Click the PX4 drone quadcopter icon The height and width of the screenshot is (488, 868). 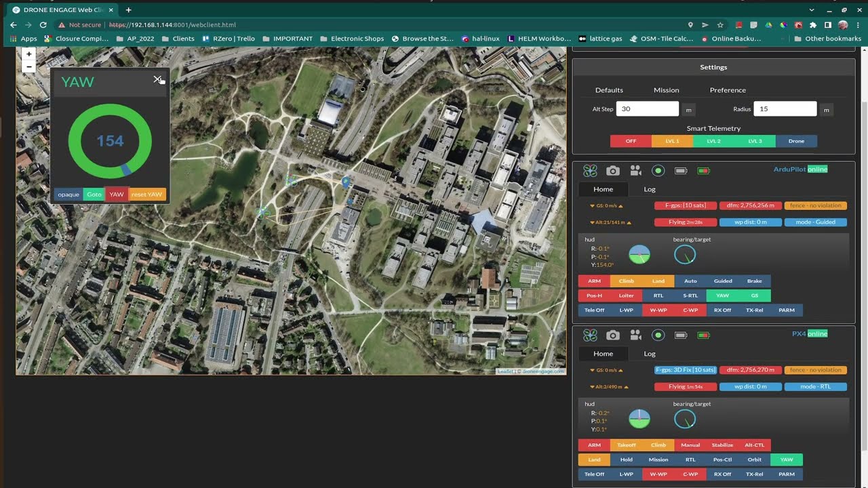coord(590,335)
